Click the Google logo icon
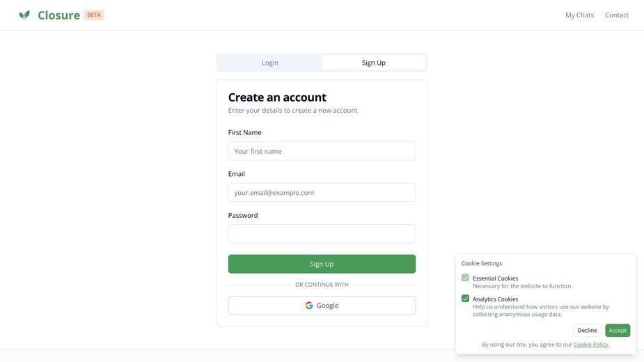644x362 pixels. [309, 306]
